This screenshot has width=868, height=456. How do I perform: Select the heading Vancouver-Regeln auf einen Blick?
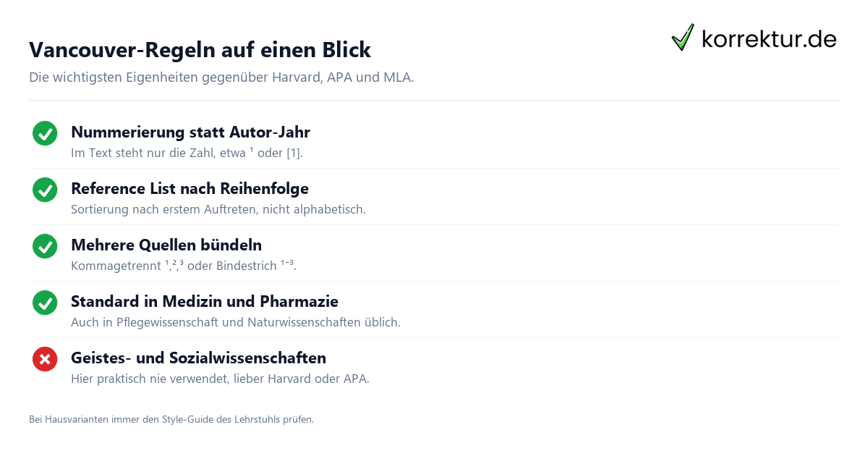click(200, 50)
